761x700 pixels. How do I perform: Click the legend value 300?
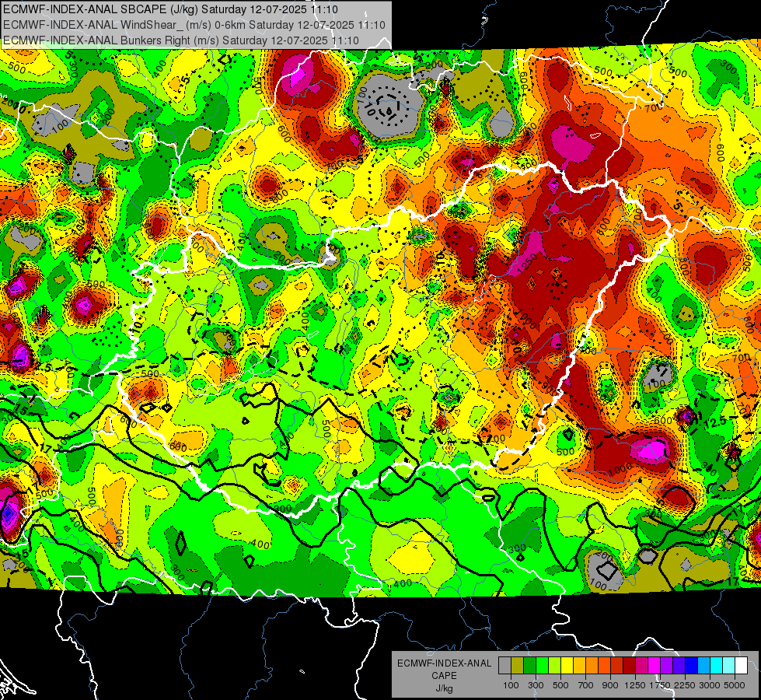click(536, 685)
